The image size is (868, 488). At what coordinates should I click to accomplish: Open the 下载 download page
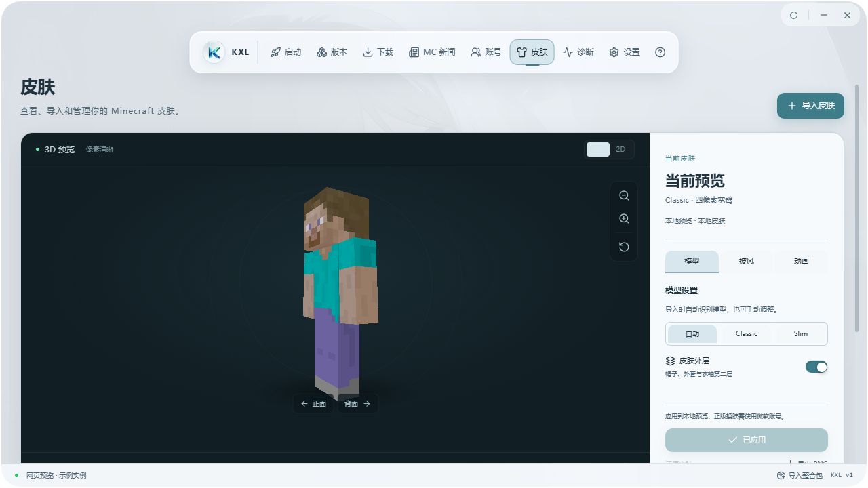coord(378,52)
